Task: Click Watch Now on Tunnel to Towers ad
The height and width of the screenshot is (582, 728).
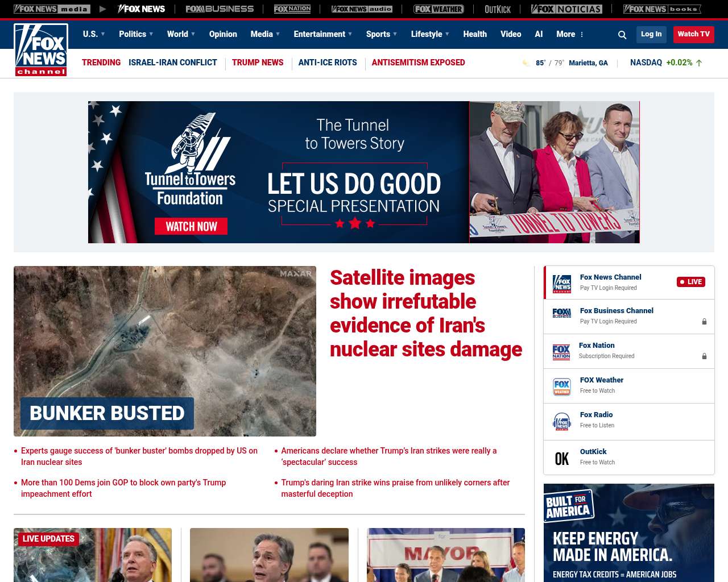Action: click(191, 226)
